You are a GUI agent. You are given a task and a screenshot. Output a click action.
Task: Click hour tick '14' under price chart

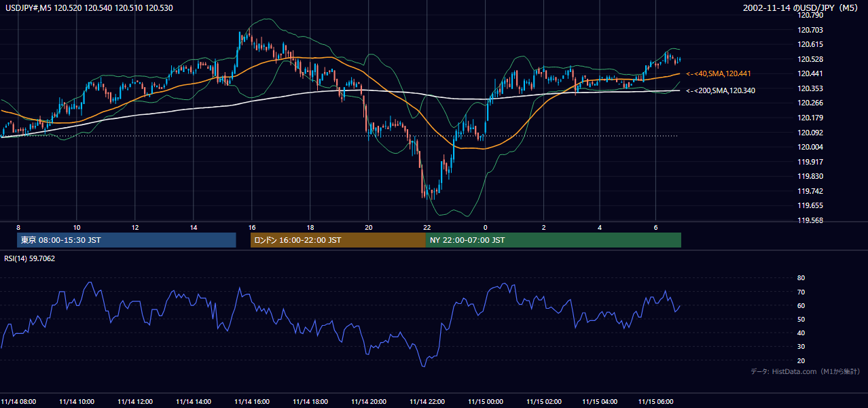pyautogui.click(x=194, y=227)
